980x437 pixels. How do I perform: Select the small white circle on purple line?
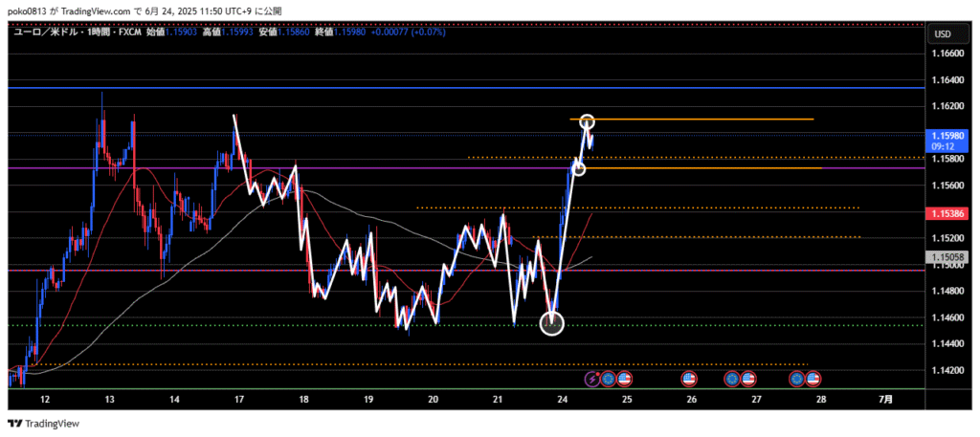[x=578, y=168]
